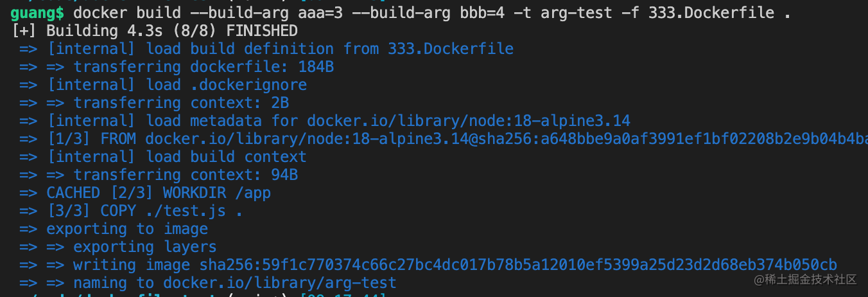Click the '[1/3] FROM docker.io' step line
Screen dimensions: 868x297
point(444,139)
